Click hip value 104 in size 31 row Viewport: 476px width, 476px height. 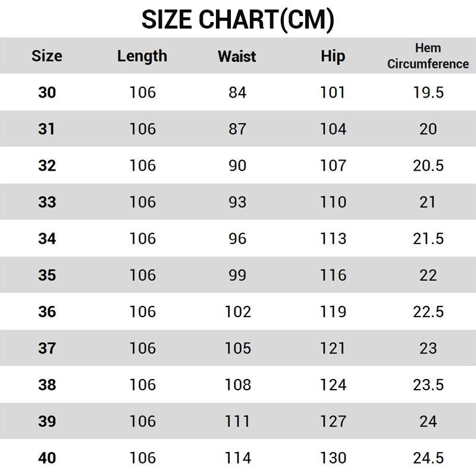333,129
